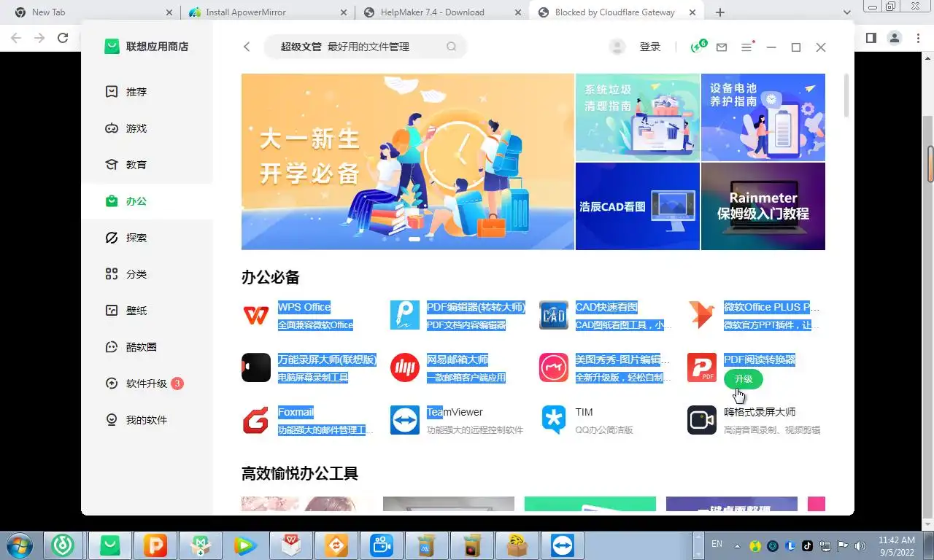Open the 万能录屏大师 app icon
The height and width of the screenshot is (560, 934).
(256, 367)
